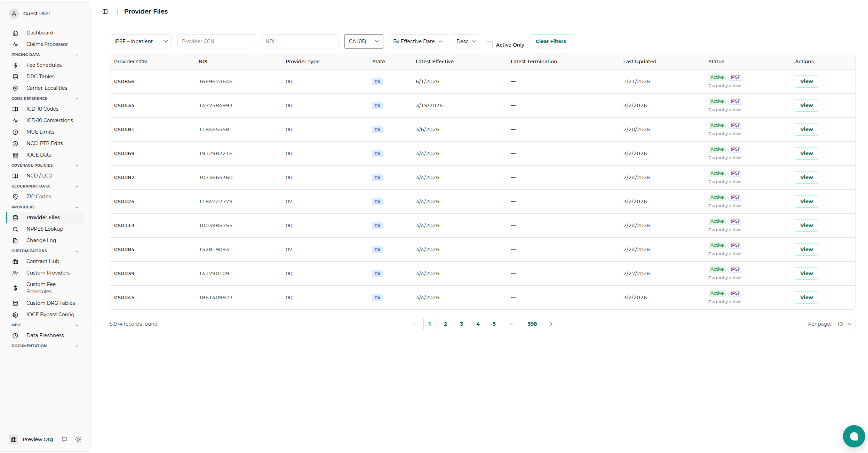Viewport: 868px width, 453px height.
Task: View provider 050025 details
Action: (806, 201)
